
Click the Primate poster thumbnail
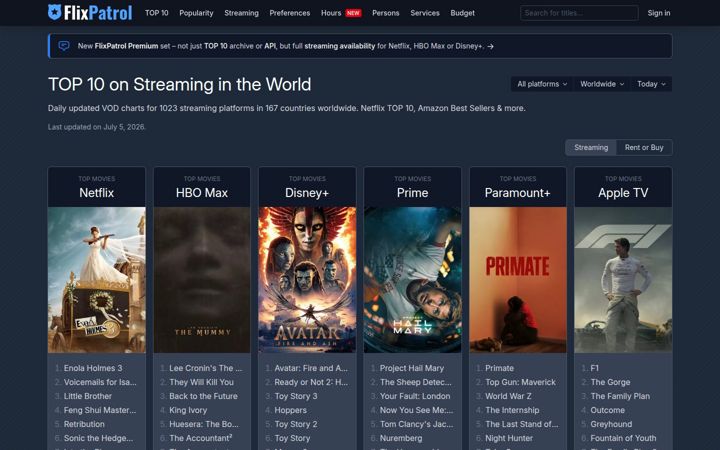518,280
